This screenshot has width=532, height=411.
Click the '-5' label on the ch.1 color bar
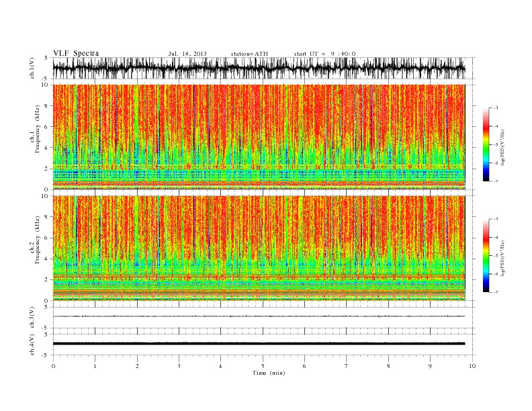496,145
